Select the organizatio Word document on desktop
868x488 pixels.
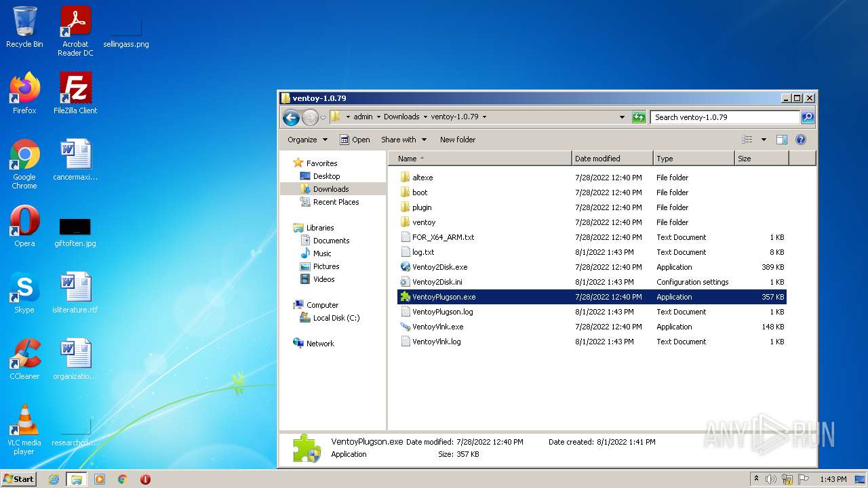[75, 359]
